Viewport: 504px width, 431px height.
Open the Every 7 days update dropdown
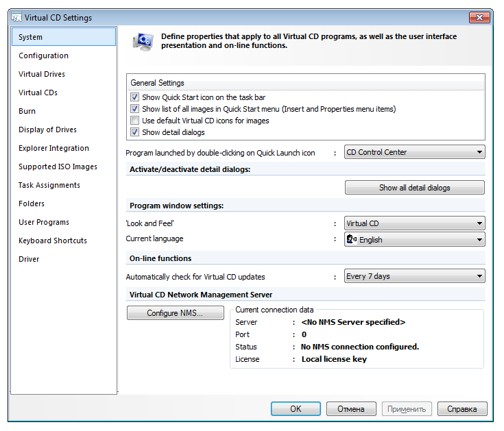[414, 276]
